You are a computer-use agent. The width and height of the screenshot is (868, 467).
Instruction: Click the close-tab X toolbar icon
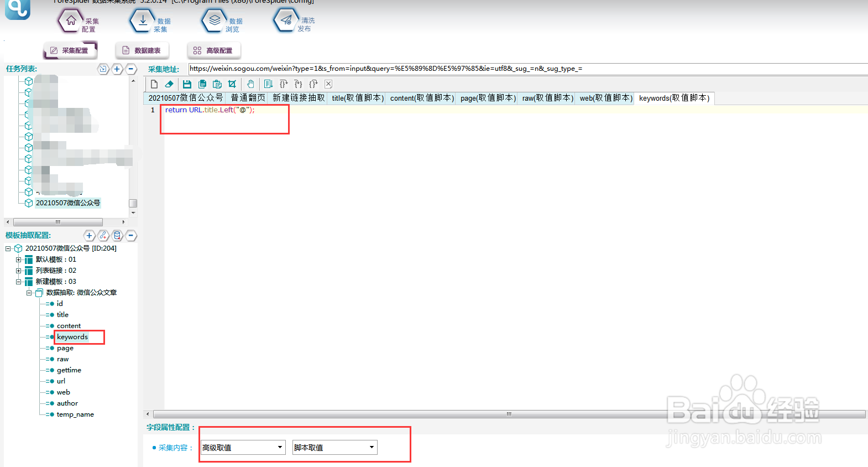coord(328,84)
